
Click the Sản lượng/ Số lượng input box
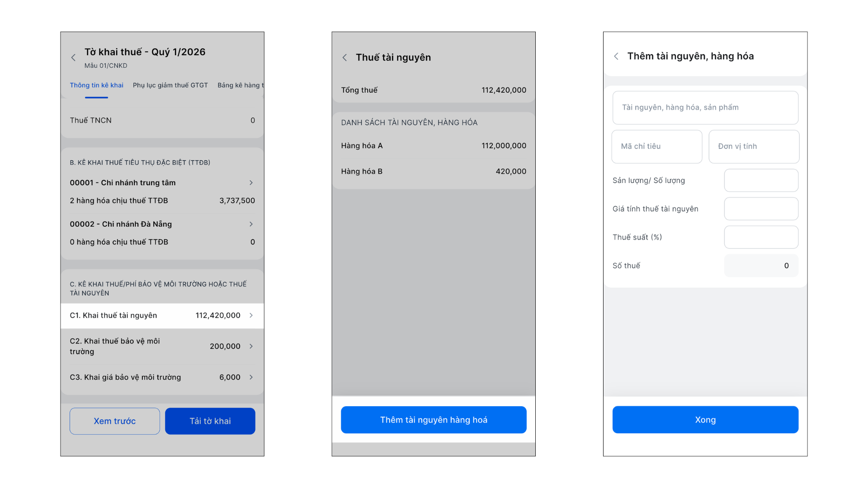point(761,180)
